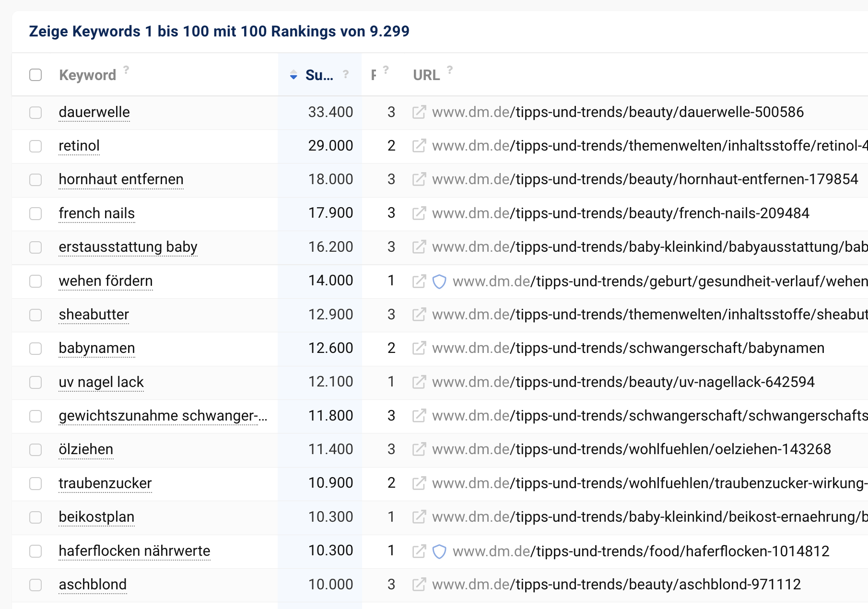Viewport: 868px width, 609px height.
Task: Sort by the Keyword column header
Action: pos(87,75)
